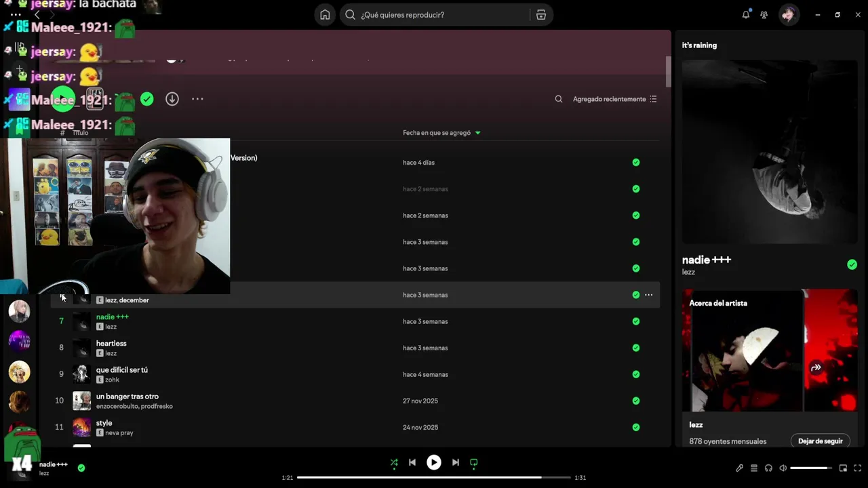Select 'que dificil ser tú' track title
The height and width of the screenshot is (488, 868).
click(x=122, y=369)
